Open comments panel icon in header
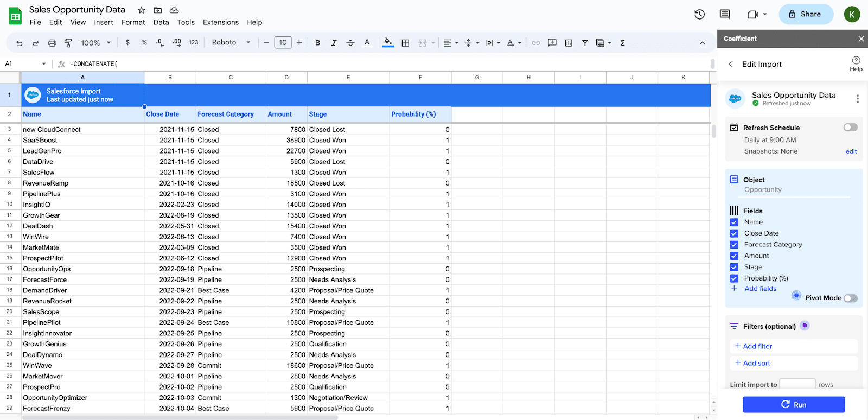 pyautogui.click(x=725, y=15)
